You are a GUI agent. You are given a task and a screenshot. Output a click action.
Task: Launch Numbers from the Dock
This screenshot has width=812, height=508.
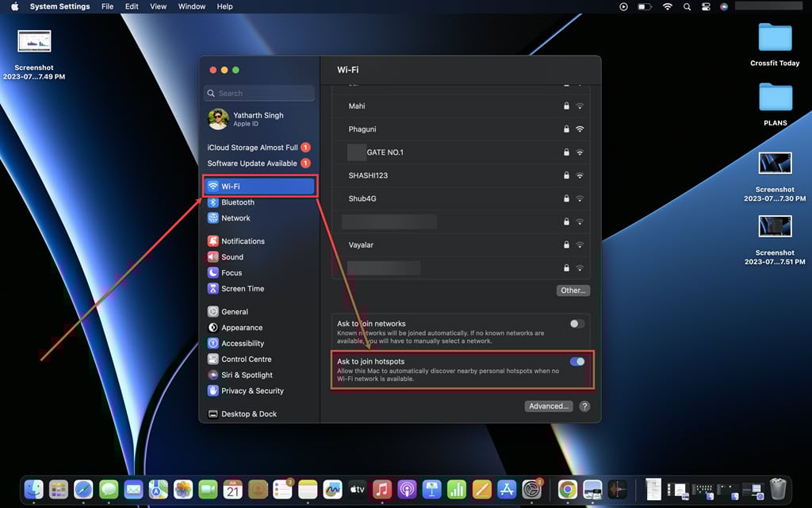(457, 489)
